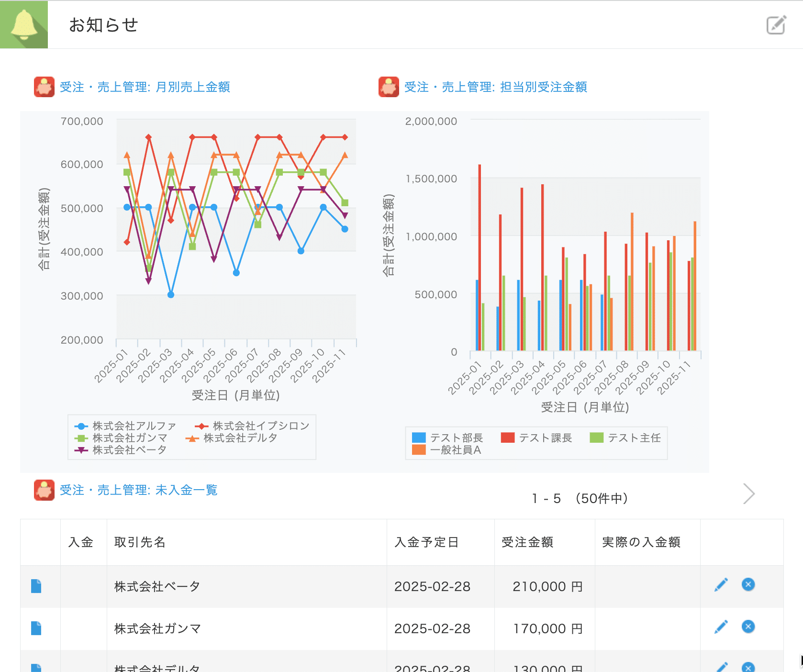Delete the 株式会社ベータ record
Screen dimensions: 803x672
pyautogui.click(x=748, y=584)
